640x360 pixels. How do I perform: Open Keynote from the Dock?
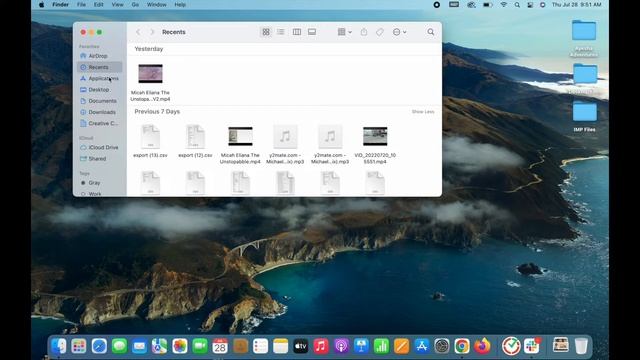tap(361, 346)
